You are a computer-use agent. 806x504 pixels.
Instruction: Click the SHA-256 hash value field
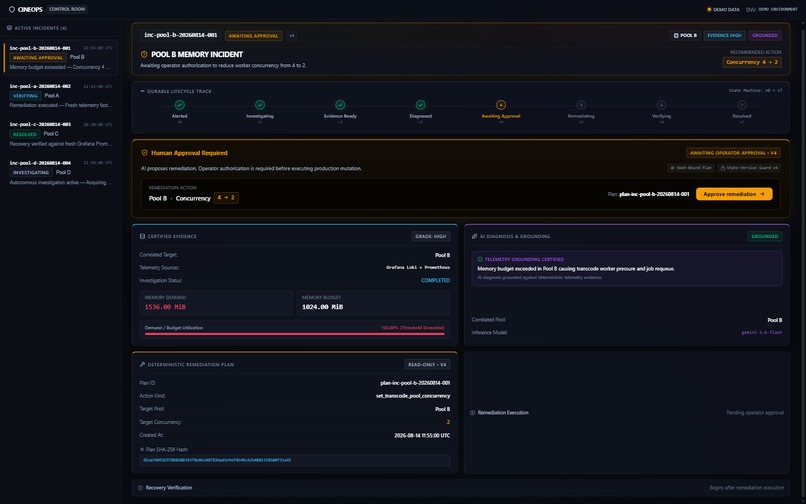(x=295, y=460)
